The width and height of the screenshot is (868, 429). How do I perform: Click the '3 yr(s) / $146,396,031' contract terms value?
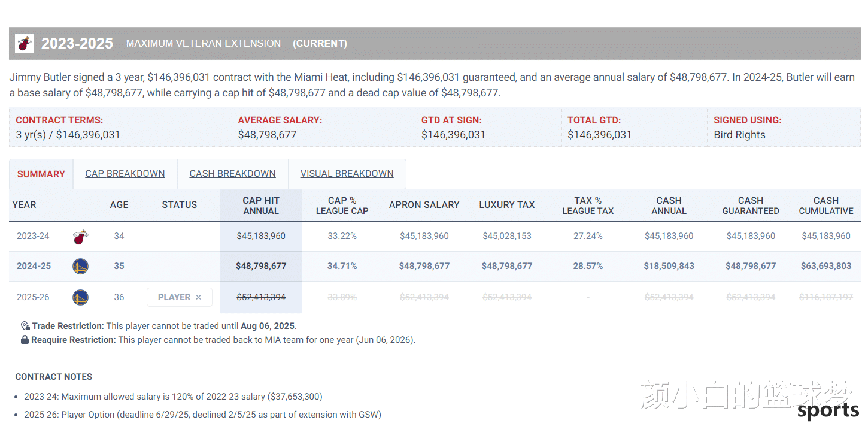point(68,135)
